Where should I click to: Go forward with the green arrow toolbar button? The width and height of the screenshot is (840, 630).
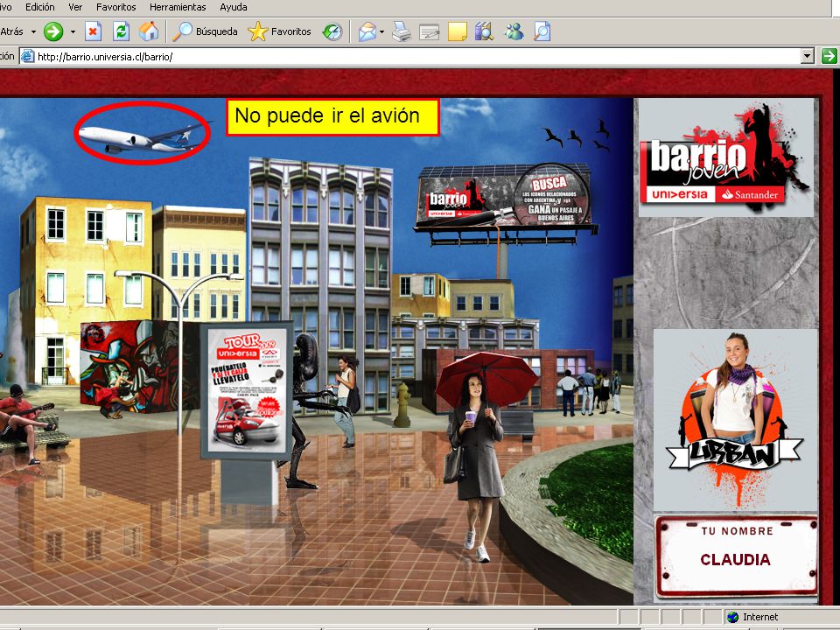point(53,31)
